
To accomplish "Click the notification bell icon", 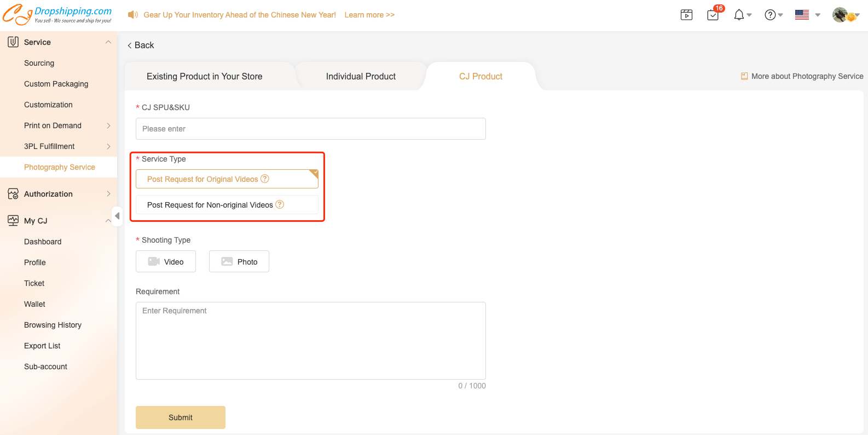I will pyautogui.click(x=739, y=15).
